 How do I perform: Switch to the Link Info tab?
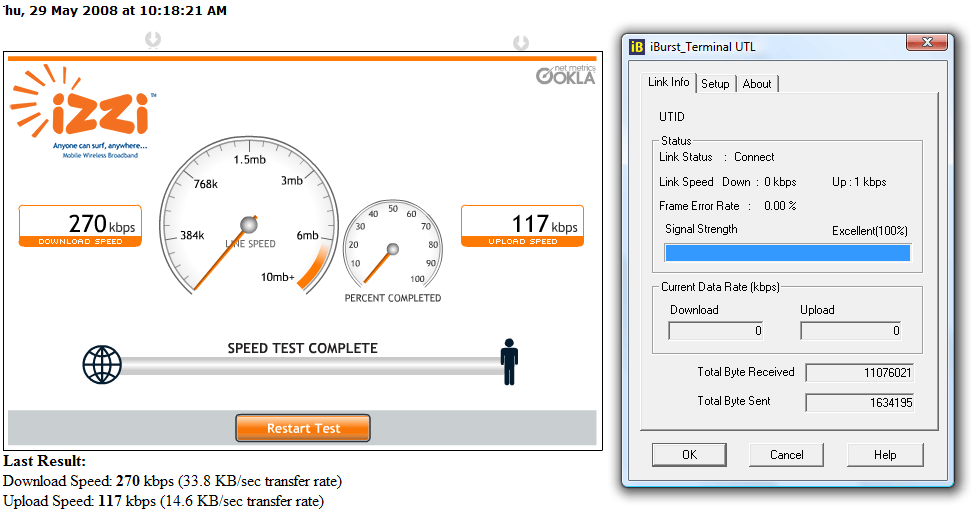tap(668, 82)
